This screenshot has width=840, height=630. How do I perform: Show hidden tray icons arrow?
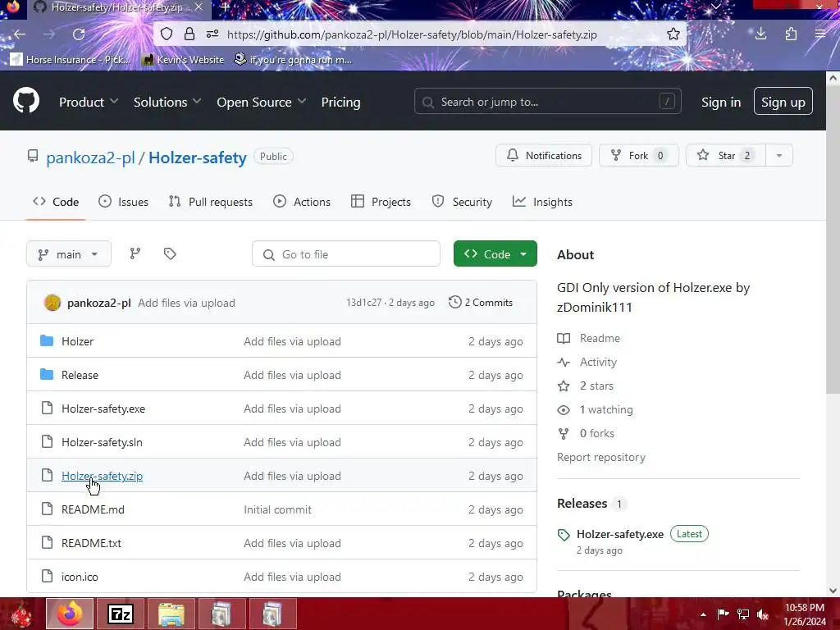703,614
